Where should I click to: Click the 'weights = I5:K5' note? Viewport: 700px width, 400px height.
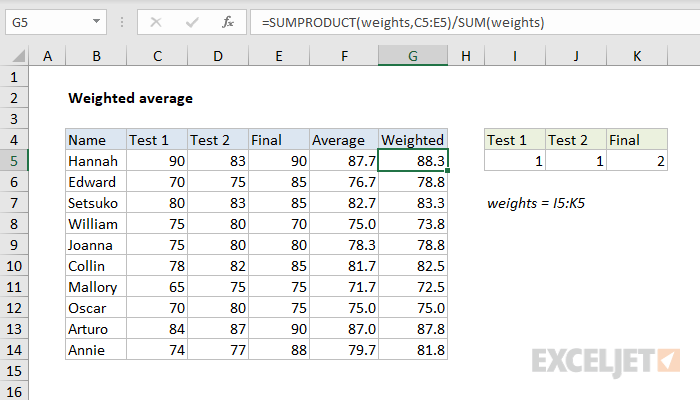tap(536, 204)
